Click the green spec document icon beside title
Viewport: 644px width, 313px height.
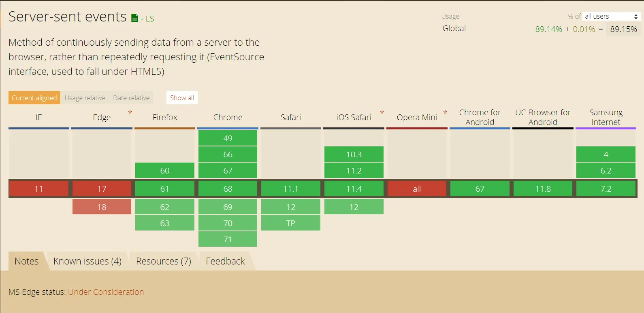click(134, 18)
